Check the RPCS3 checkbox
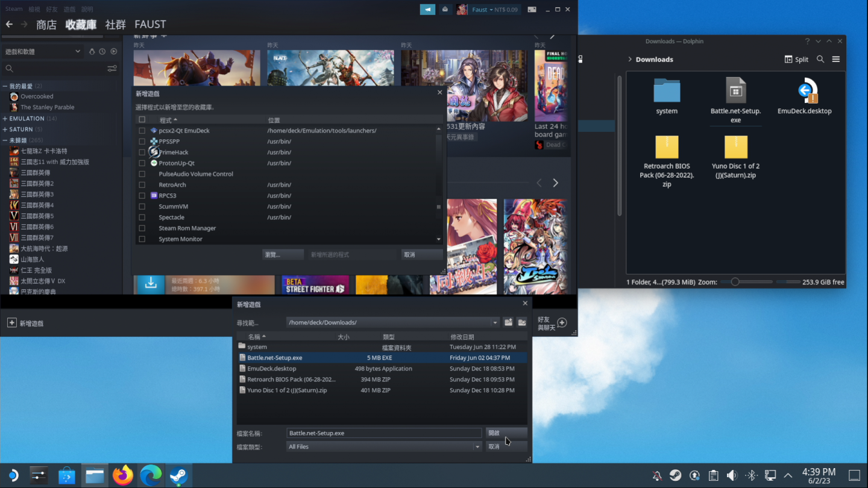Screen dimensions: 868x488 click(142, 195)
